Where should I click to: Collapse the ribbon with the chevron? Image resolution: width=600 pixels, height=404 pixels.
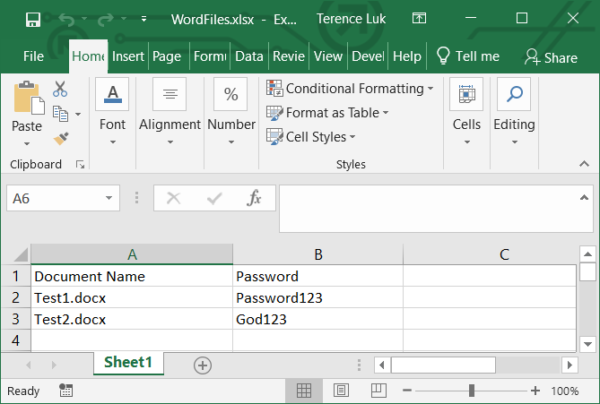(584, 164)
